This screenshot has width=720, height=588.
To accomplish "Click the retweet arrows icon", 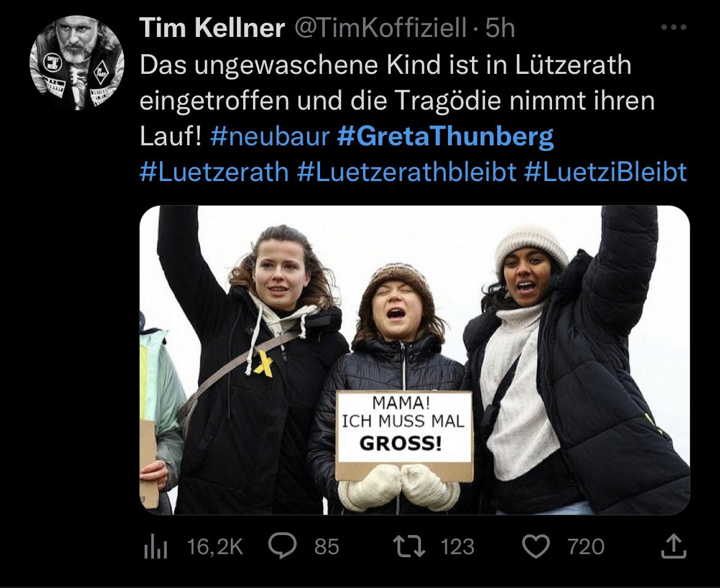I will click(x=410, y=547).
